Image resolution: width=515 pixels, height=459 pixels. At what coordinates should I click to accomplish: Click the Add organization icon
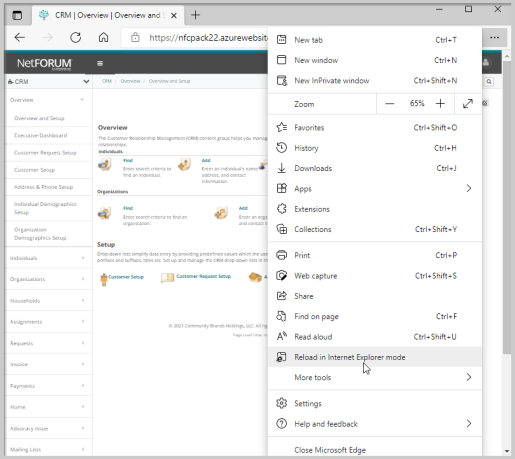pos(221,213)
